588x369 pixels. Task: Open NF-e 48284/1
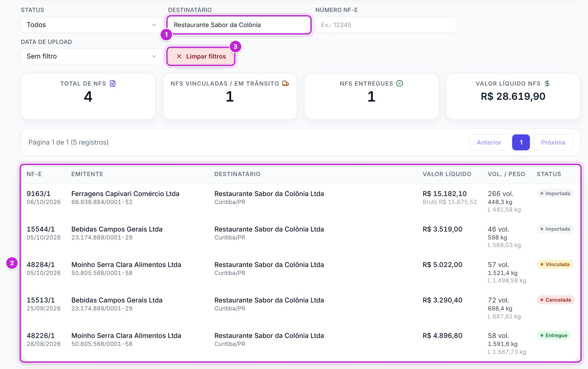(41, 265)
